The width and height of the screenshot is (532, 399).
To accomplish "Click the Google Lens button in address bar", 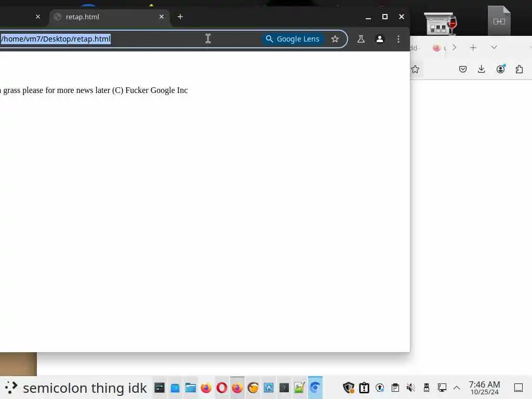I will tap(292, 39).
